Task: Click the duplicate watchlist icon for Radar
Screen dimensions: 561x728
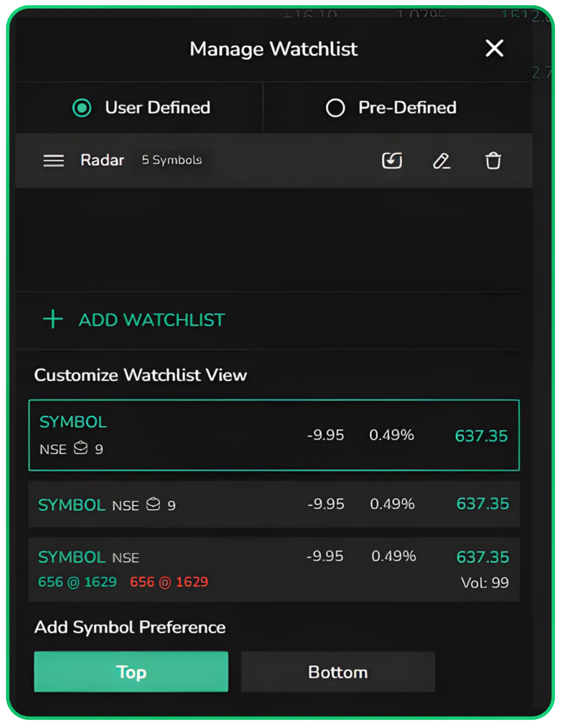Action: click(x=392, y=161)
